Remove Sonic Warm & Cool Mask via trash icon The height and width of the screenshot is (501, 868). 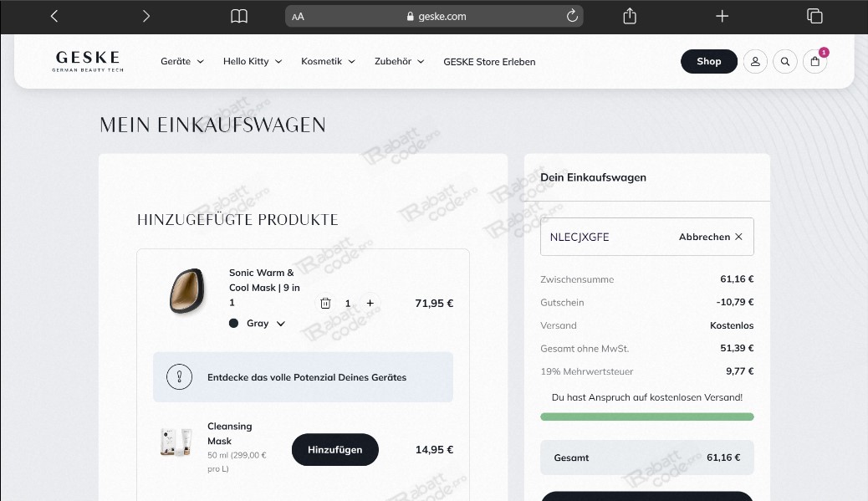[x=325, y=303]
